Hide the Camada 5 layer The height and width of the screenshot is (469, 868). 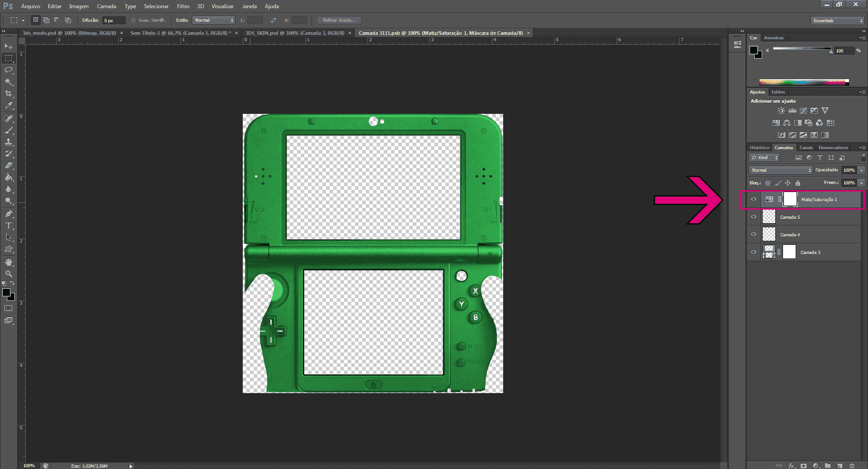coord(754,216)
